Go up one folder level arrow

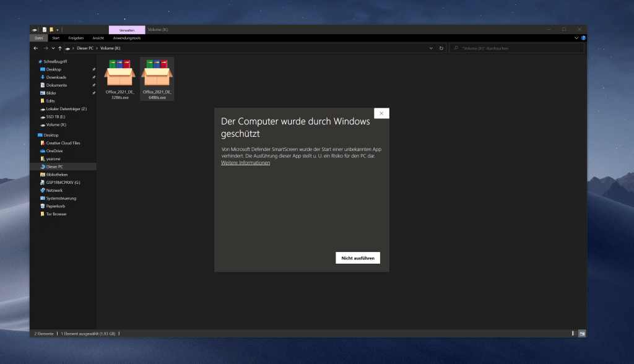coord(60,48)
